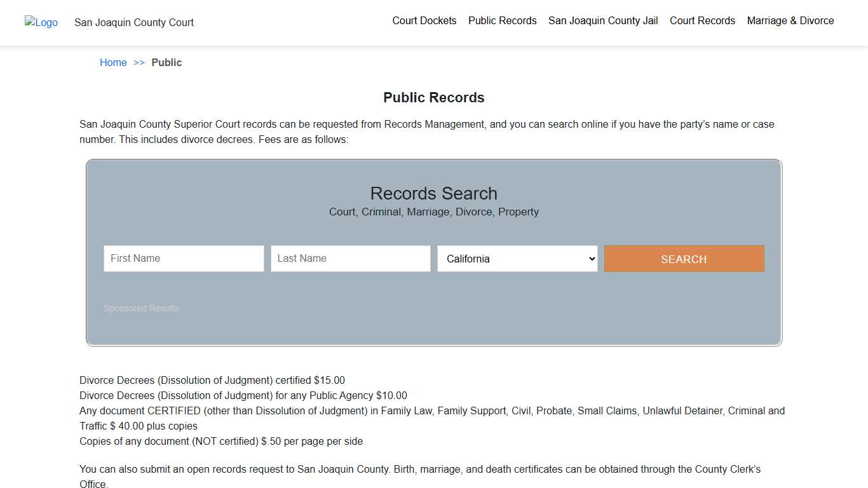Expand the state selector chevron arrow

tap(590, 259)
